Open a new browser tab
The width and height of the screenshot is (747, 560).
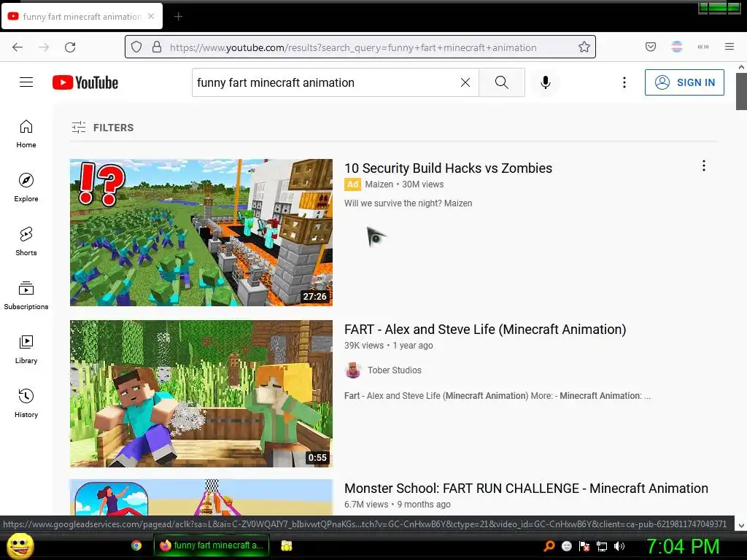(178, 17)
